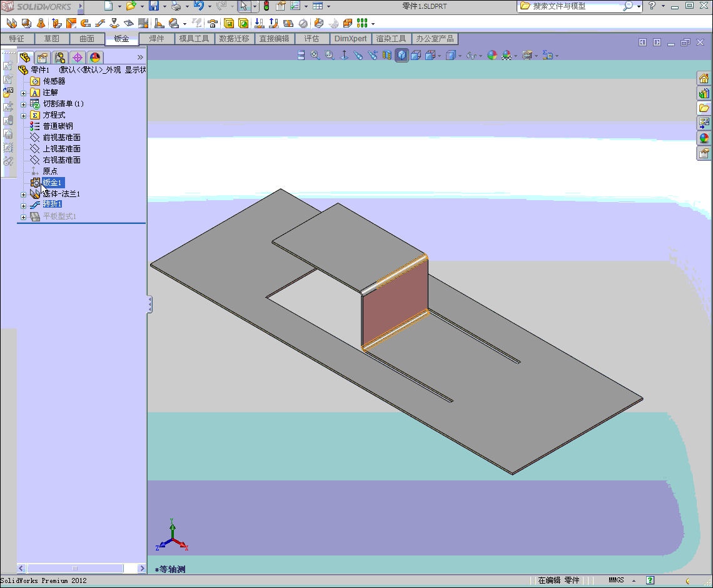
Task: Click the Unfold tool icon
Action: click(259, 23)
